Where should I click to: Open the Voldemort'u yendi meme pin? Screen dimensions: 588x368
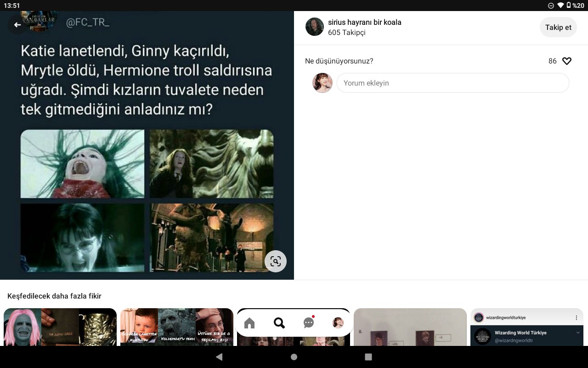point(177,327)
